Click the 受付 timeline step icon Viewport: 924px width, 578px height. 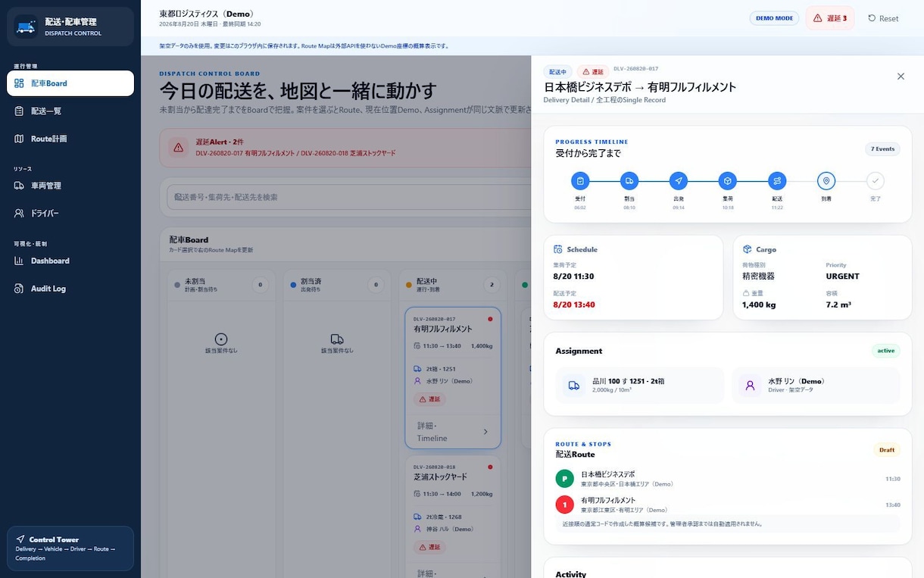(x=580, y=181)
